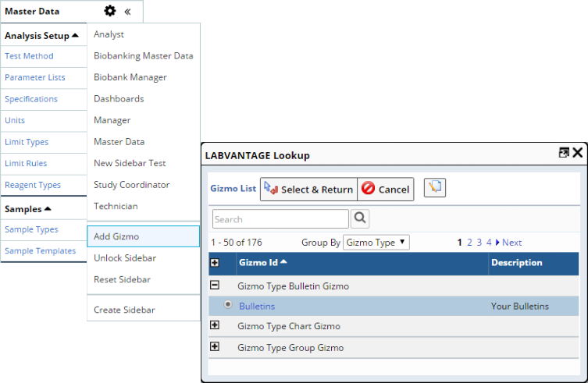Open the Test Method link

coord(29,56)
